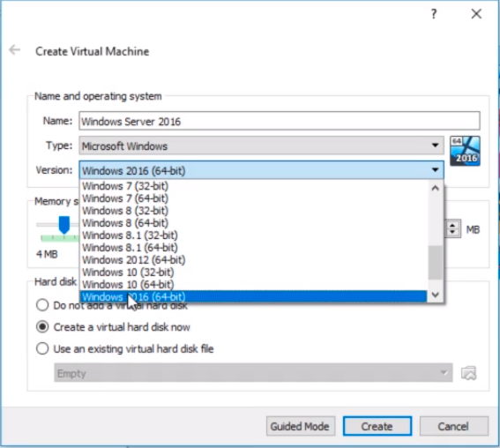The height and width of the screenshot is (448, 500).
Task: Click the Windows 2016 OS logo icon
Action: click(465, 151)
